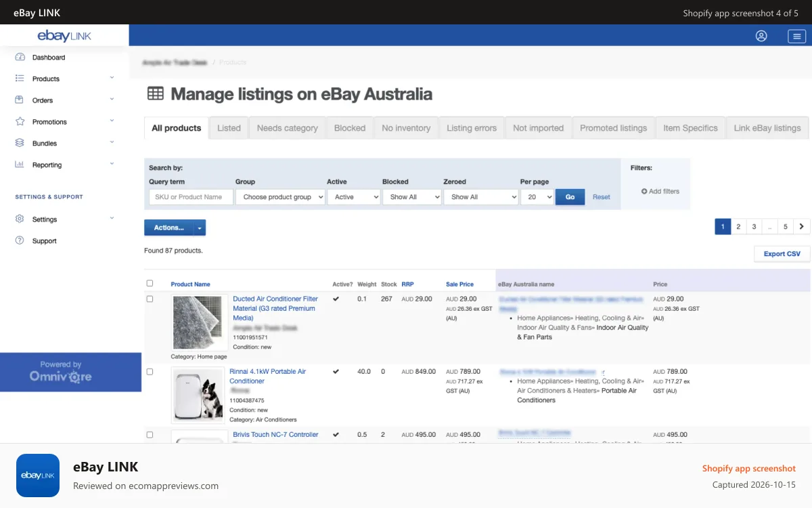Click the Orders bag icon in sidebar
This screenshot has width=812, height=508.
20,100
